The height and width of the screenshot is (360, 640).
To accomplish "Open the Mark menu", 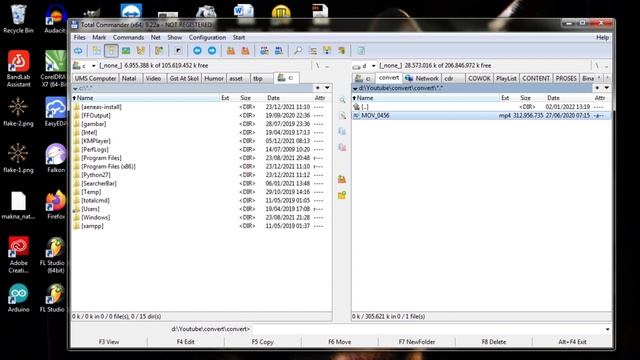I will click(x=99, y=37).
